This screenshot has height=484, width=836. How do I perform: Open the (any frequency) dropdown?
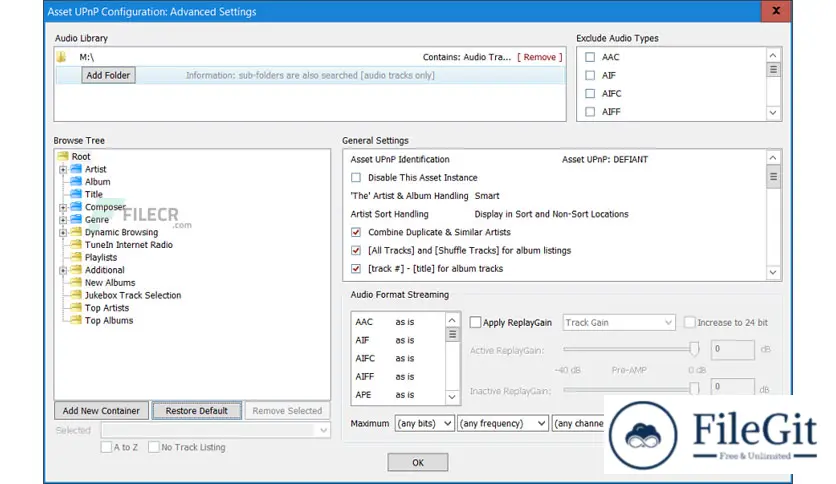pyautogui.click(x=502, y=423)
